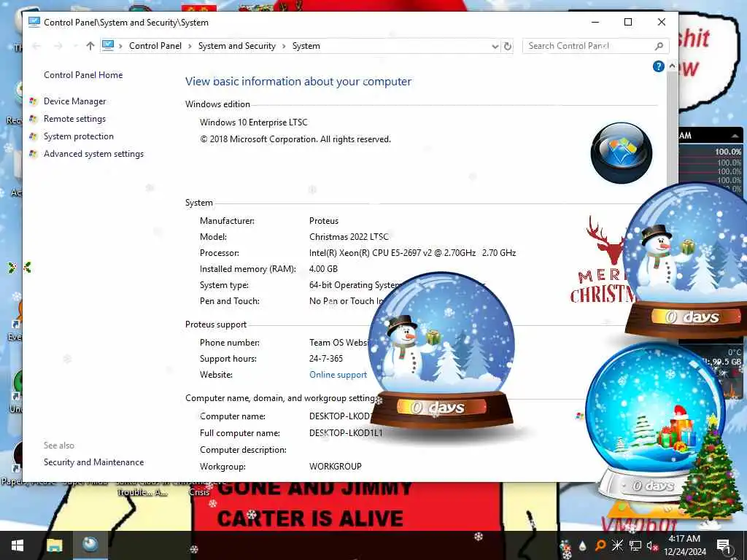Click the shield icon beside Device Manager
This screenshot has width=747, height=560.
click(x=33, y=101)
